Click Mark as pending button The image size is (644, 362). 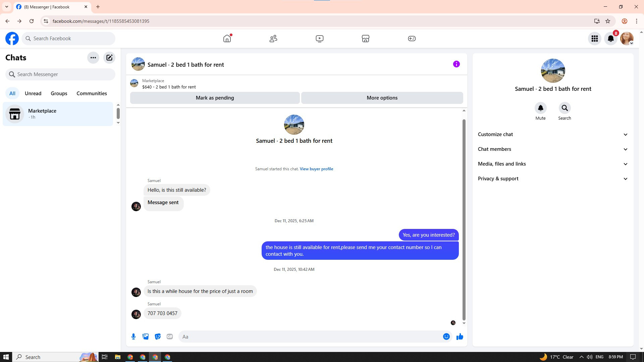pyautogui.click(x=215, y=98)
